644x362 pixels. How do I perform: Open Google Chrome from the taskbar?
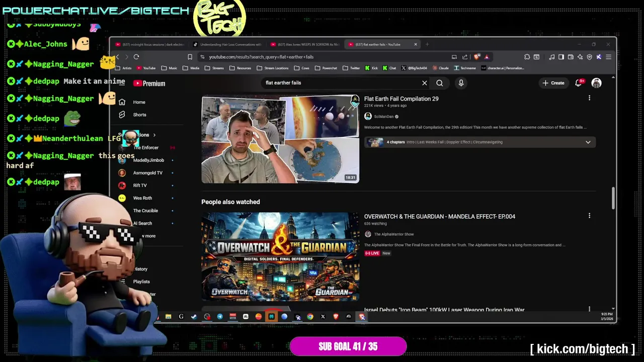[310, 317]
